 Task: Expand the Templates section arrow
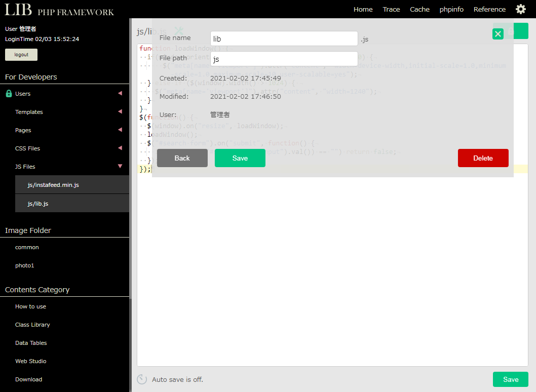pyautogui.click(x=120, y=112)
